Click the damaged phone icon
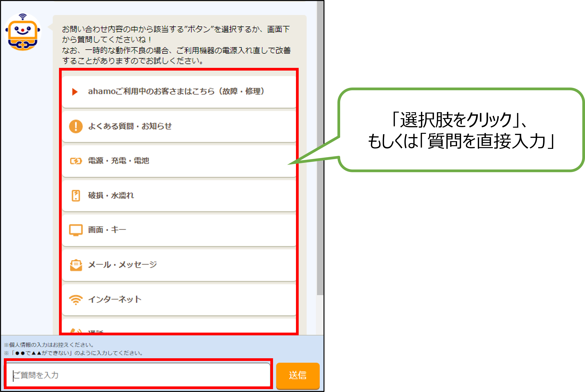The height and width of the screenshot is (392, 585). pyautogui.click(x=76, y=196)
